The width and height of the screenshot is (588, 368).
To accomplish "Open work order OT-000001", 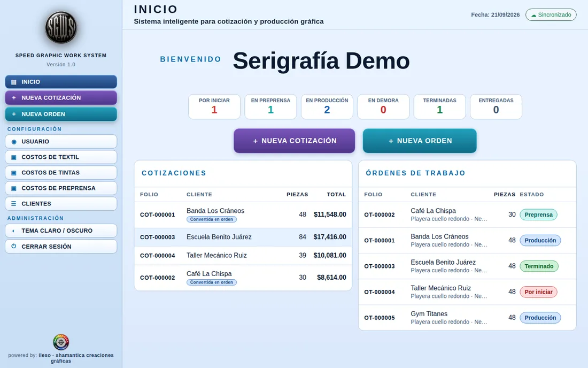I will click(467, 241).
